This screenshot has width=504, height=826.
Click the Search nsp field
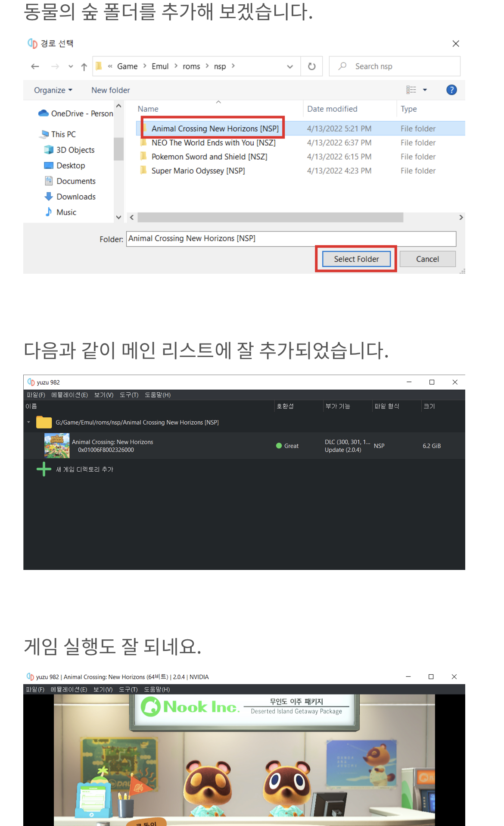pos(395,66)
